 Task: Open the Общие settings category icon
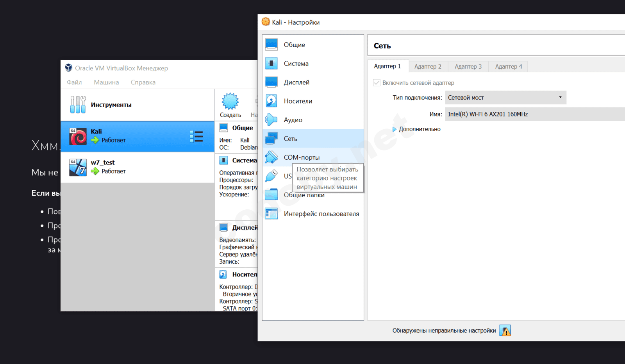[x=271, y=45]
